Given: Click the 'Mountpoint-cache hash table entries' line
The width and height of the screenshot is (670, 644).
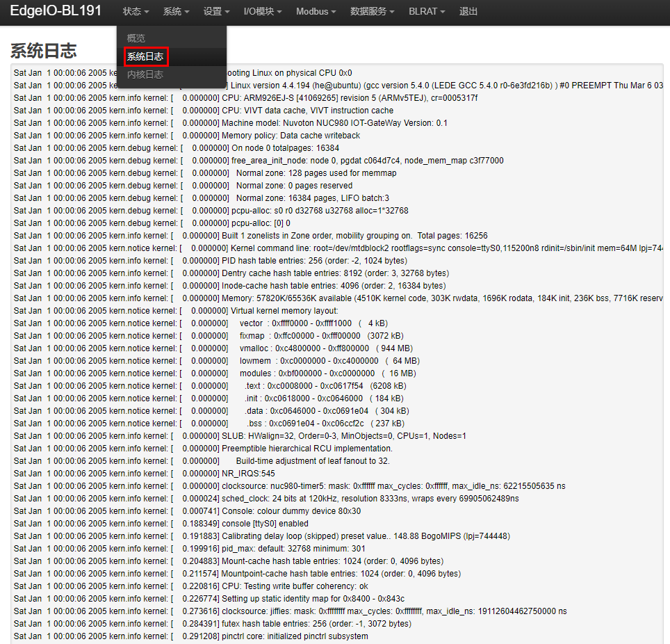Looking at the screenshot, I should click(238, 574).
